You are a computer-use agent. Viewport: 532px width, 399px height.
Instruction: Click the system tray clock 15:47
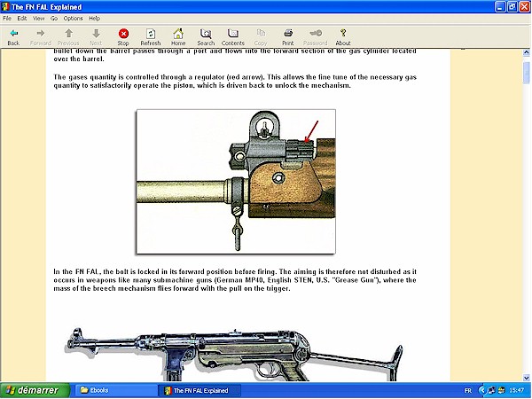click(x=516, y=390)
